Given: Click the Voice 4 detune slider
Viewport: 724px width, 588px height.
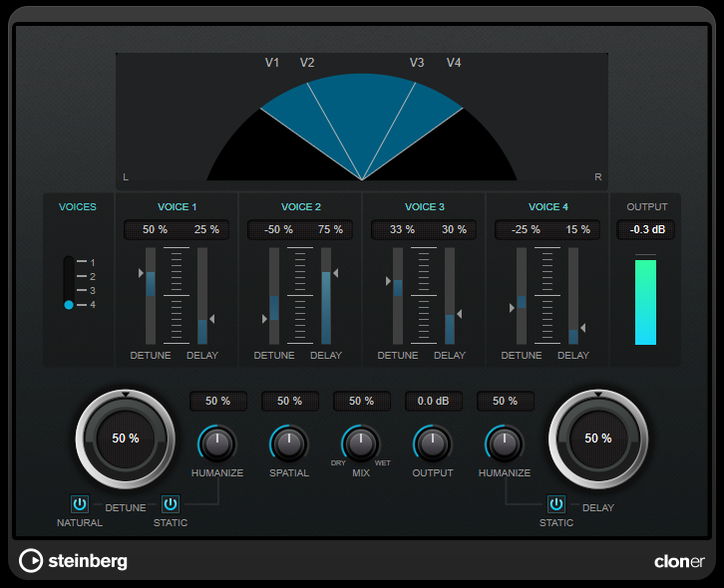Looking at the screenshot, I should (x=522, y=296).
